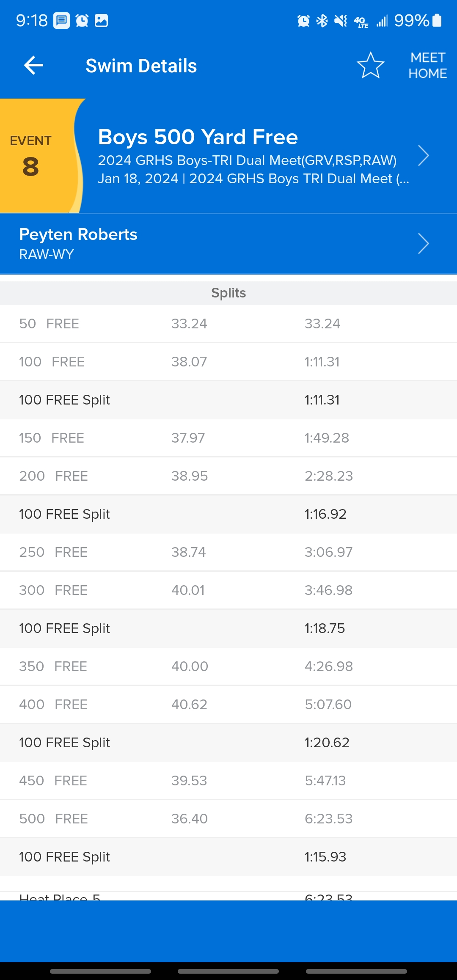Tap the 50 FREE split row
Viewport: 457px width, 980px height.
[x=228, y=324]
